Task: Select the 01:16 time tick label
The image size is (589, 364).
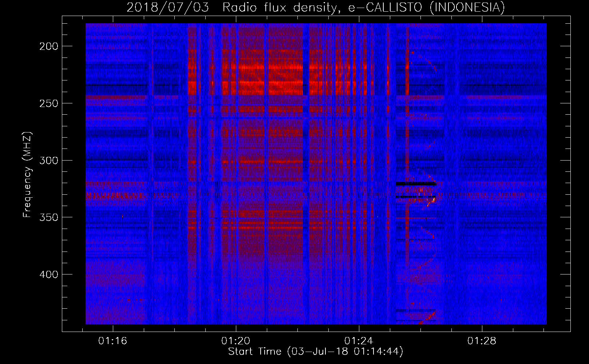Action: [x=113, y=341]
